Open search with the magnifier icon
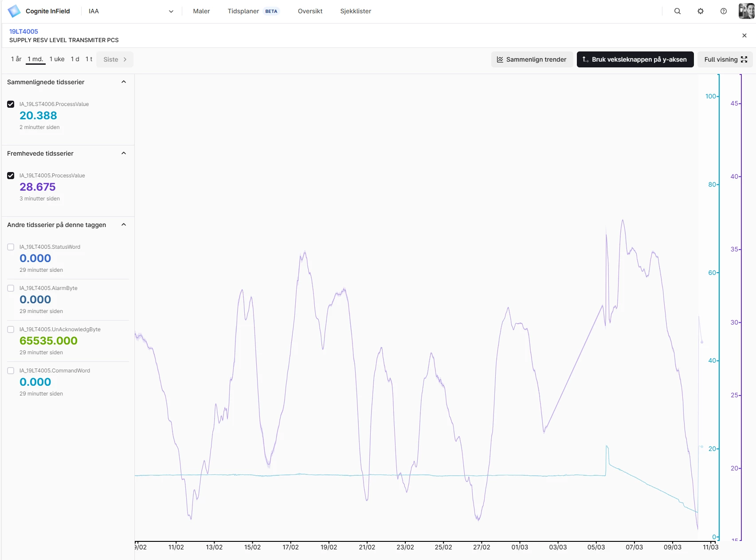The image size is (756, 560). click(x=678, y=11)
